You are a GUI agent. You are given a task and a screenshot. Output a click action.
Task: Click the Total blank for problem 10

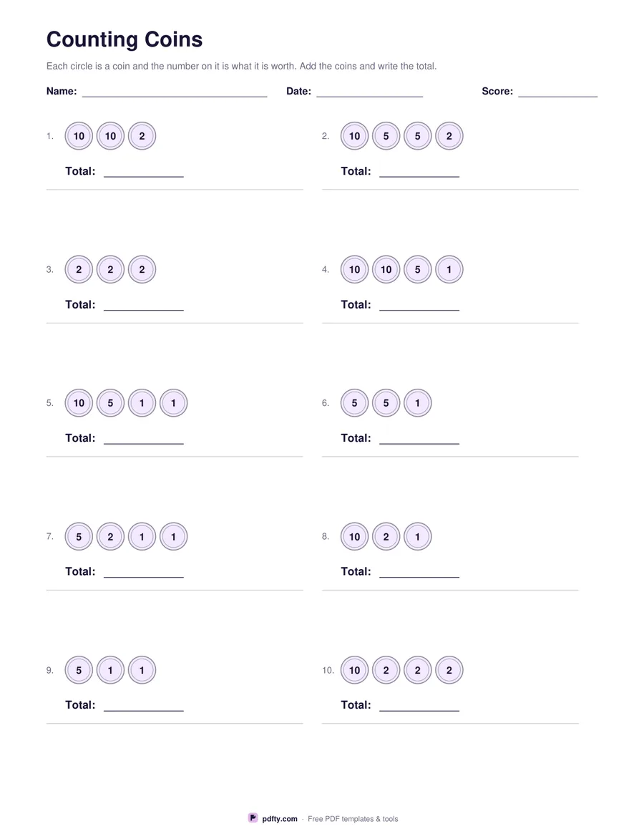(419, 706)
